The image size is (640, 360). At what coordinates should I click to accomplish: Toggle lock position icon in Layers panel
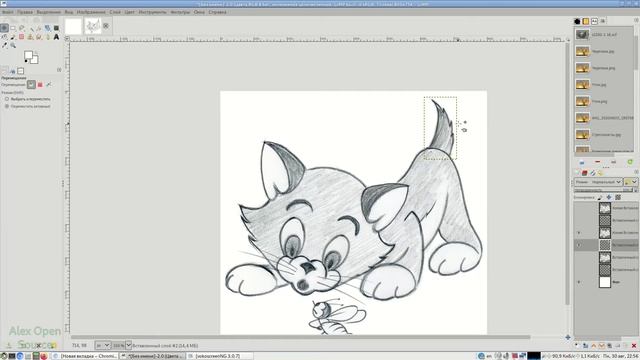609,198
